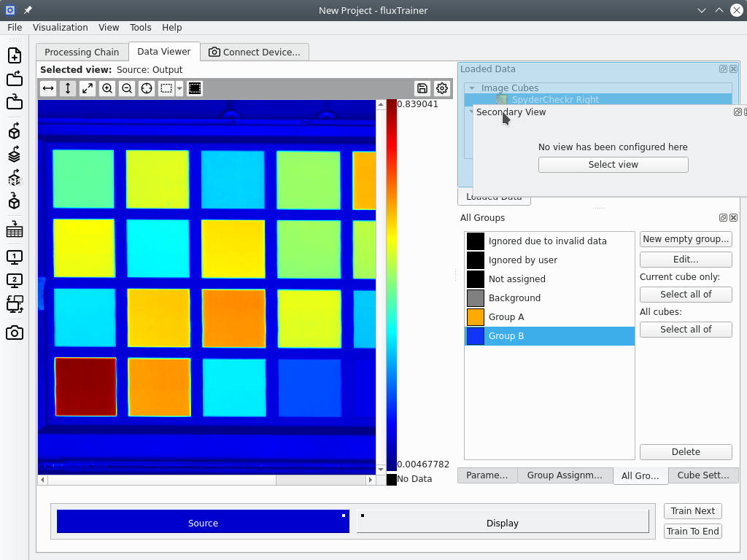Image resolution: width=747 pixels, height=560 pixels.
Task: Open view settings gear icon
Action: (442, 88)
